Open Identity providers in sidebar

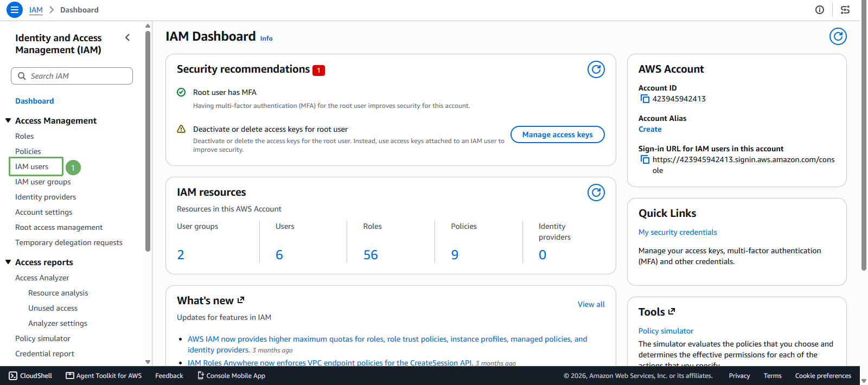coord(46,197)
